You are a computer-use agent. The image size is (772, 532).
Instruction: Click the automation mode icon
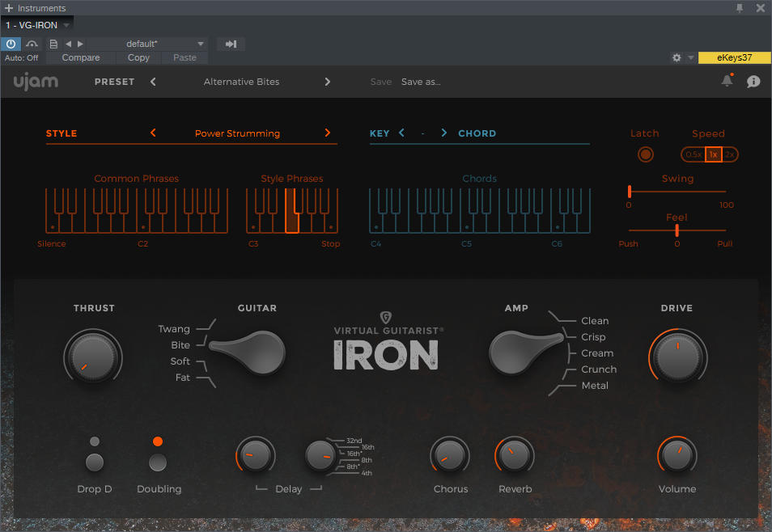32,44
